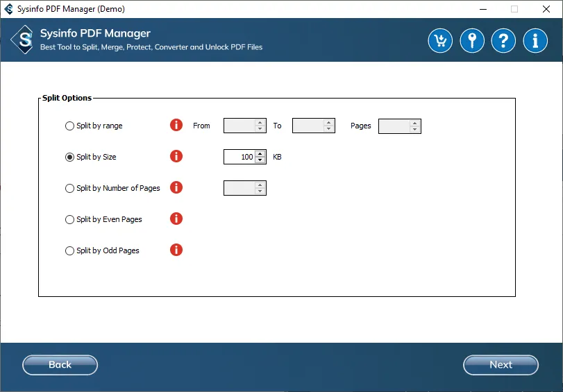Click the 'Sysinfo PDF Manager' header title
Image resolution: width=563 pixels, height=392 pixels.
[95, 33]
